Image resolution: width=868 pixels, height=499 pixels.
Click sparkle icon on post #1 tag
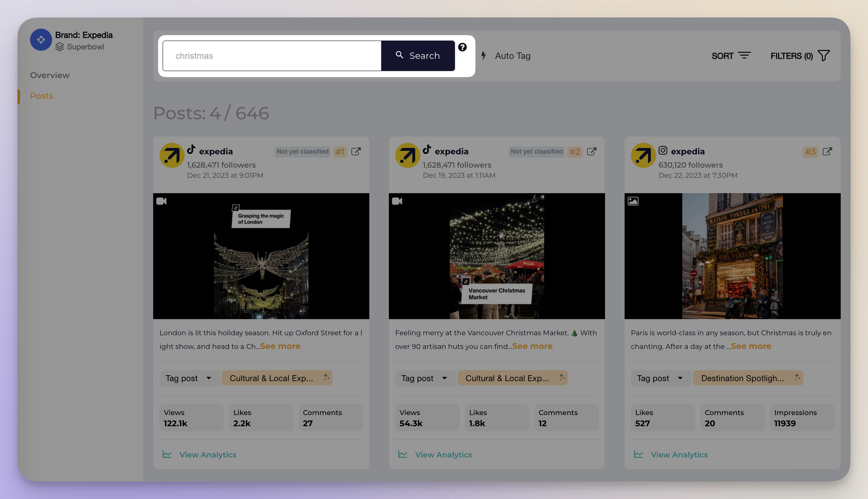point(326,377)
